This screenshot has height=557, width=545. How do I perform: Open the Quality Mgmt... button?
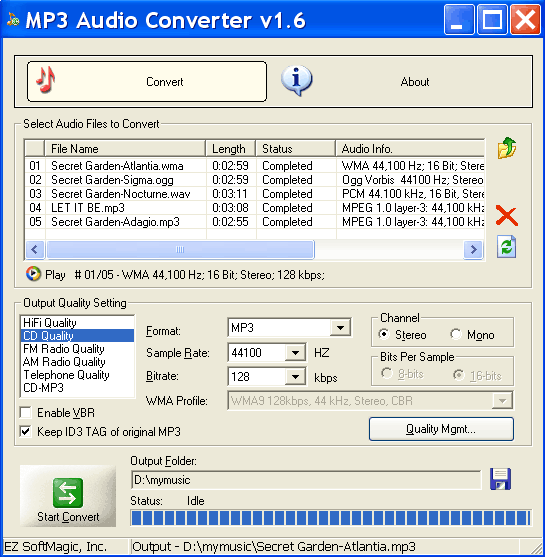(x=441, y=429)
